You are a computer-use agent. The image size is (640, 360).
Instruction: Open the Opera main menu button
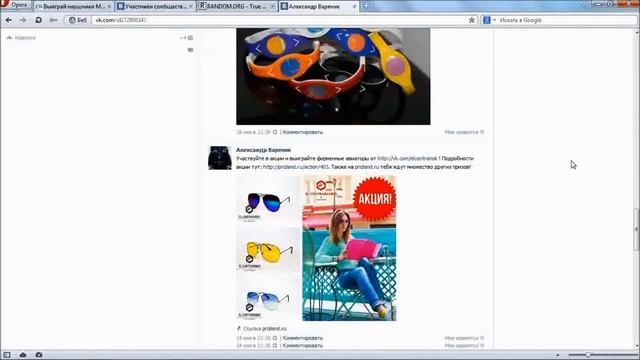coord(16,5)
